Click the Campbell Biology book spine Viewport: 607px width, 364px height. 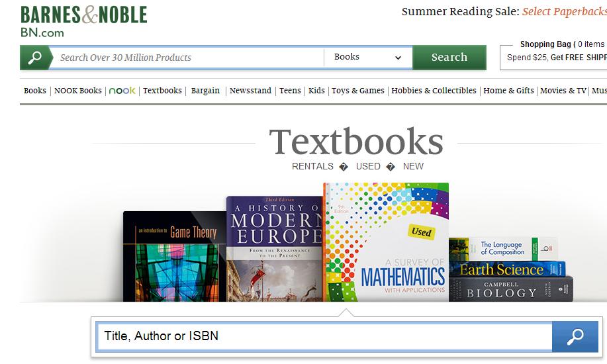tap(511, 289)
